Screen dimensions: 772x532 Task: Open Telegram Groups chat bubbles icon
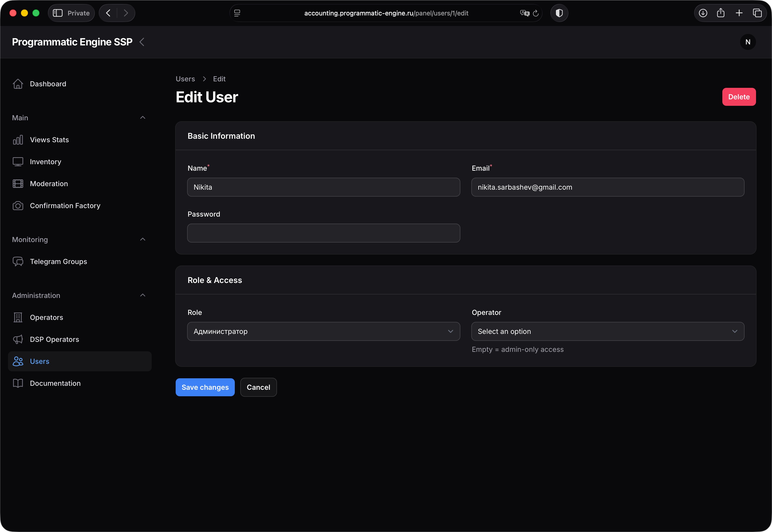pos(18,262)
